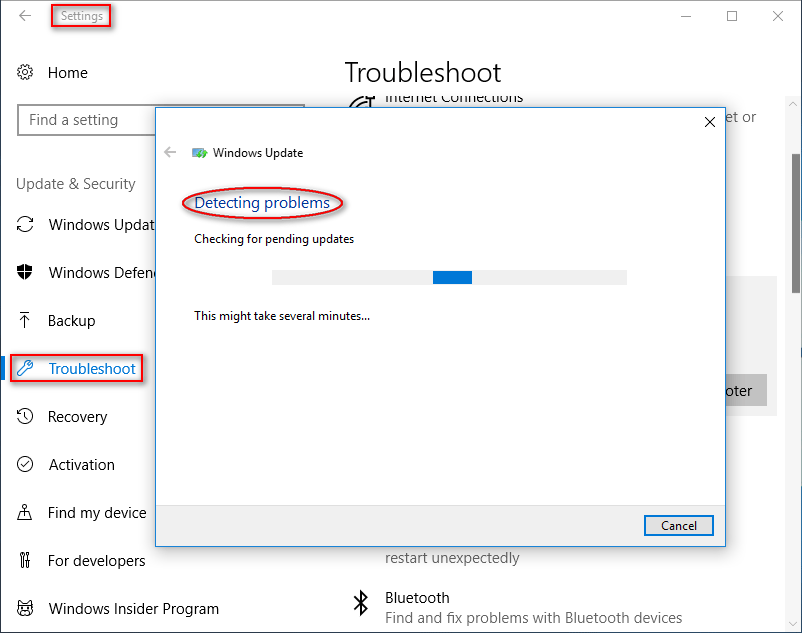Click 'This might take several minutes' text
This screenshot has width=802, height=633.
[282, 316]
